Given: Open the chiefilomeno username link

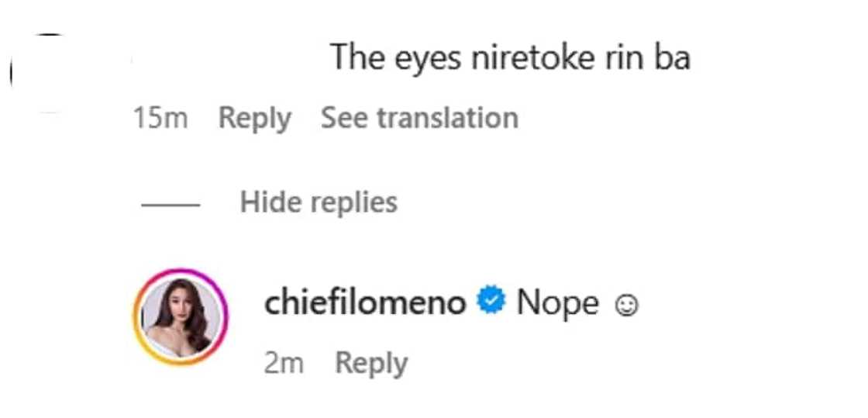Looking at the screenshot, I should point(364,303).
